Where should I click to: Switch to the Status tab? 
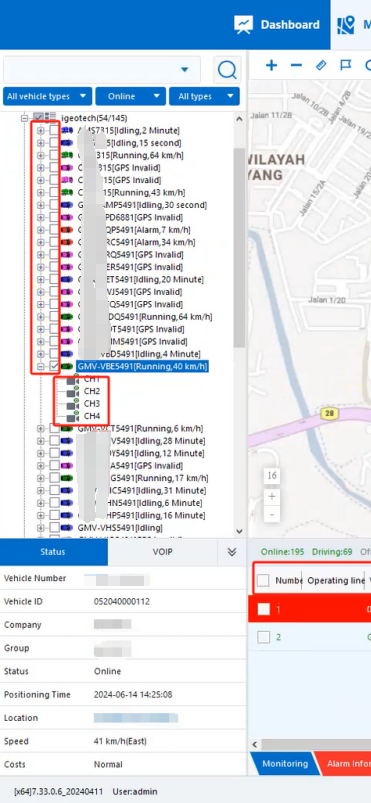(54, 552)
